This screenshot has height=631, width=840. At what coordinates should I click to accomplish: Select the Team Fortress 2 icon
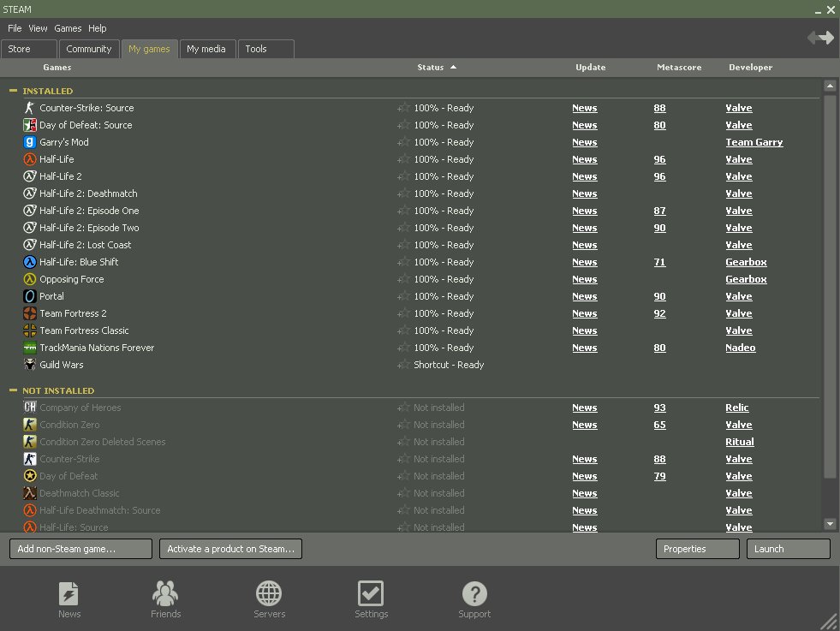(x=30, y=313)
